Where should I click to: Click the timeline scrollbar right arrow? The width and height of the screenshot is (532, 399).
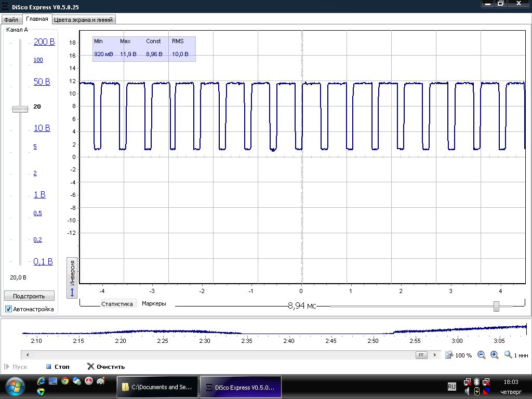[435, 355]
